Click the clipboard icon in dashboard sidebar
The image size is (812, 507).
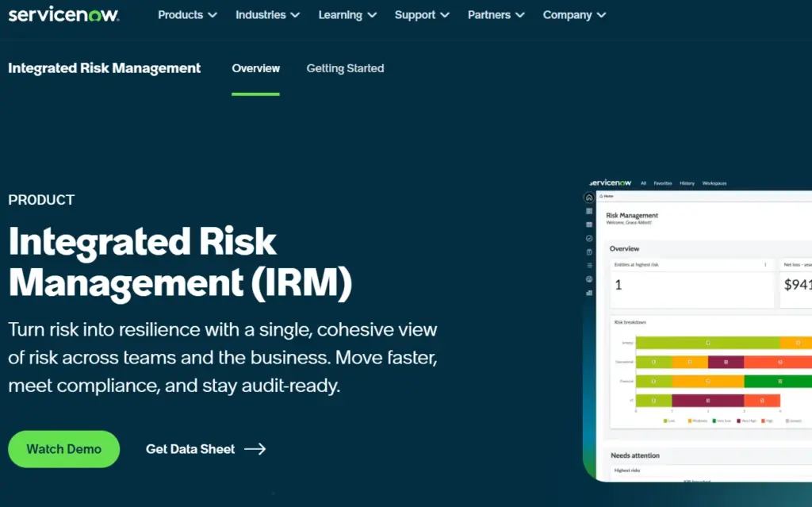(589, 252)
